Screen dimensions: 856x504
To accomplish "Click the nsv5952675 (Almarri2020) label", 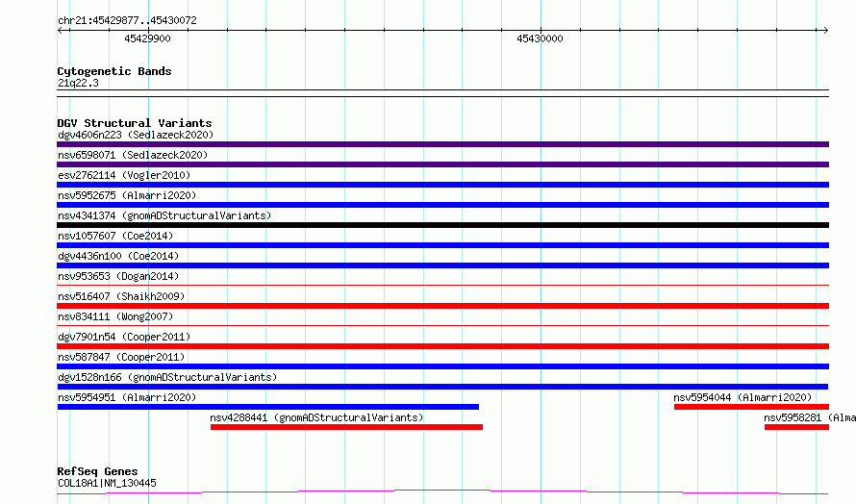I will (127, 195).
